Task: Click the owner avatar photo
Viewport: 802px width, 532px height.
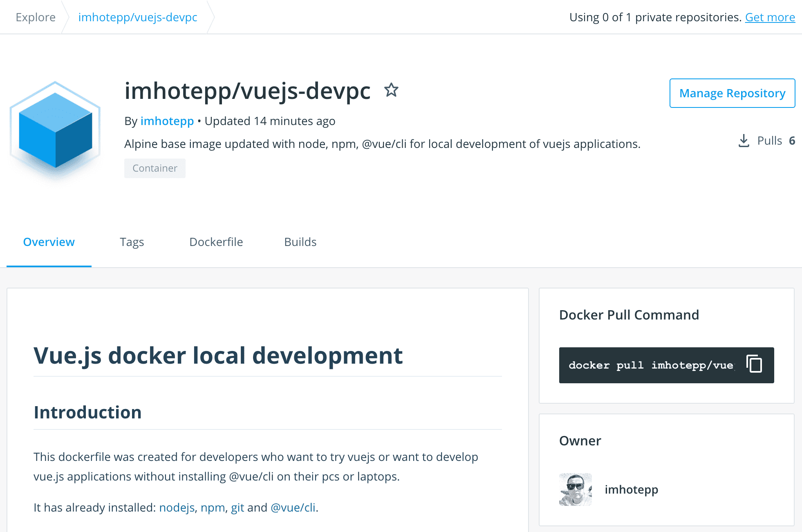Action: tap(575, 490)
